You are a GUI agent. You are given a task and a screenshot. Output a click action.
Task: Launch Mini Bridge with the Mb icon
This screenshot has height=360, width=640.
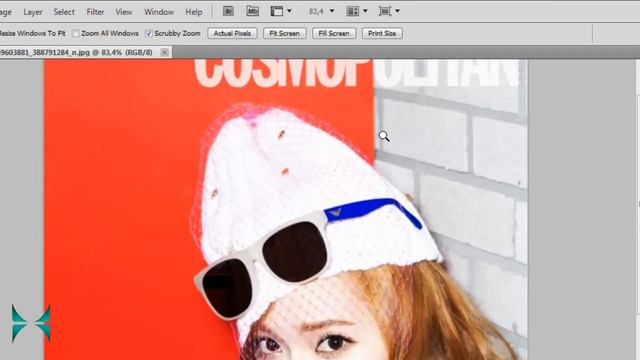click(x=253, y=11)
